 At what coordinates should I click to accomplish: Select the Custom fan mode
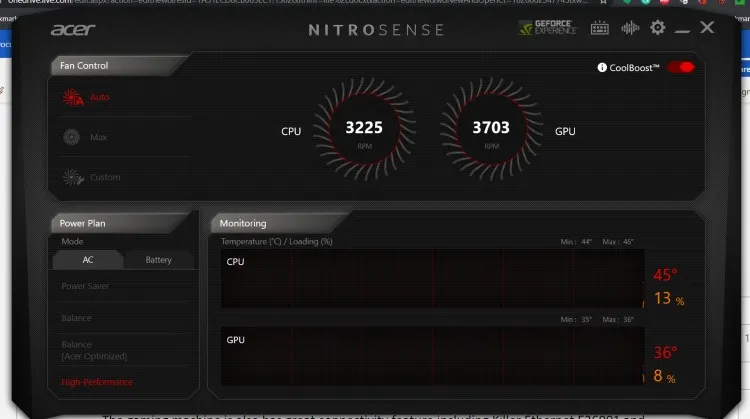coord(105,177)
